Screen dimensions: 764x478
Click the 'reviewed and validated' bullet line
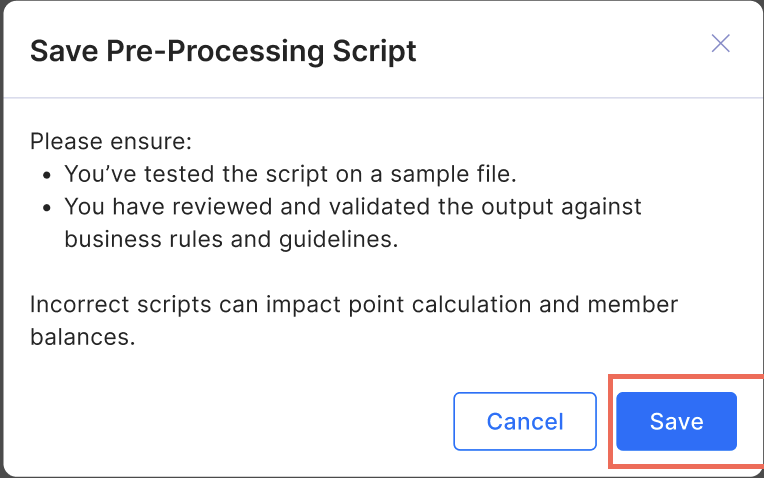tap(352, 206)
